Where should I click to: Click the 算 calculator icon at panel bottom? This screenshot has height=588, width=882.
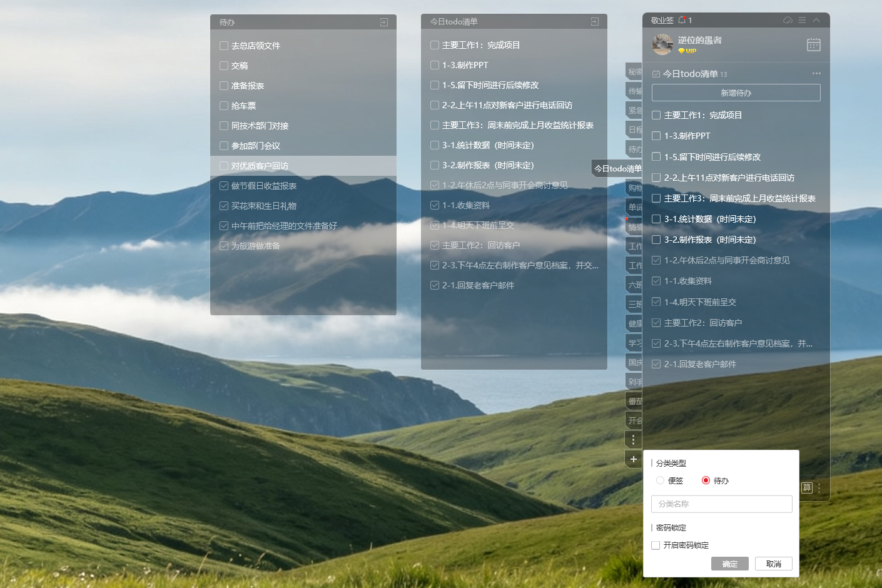pyautogui.click(x=807, y=487)
